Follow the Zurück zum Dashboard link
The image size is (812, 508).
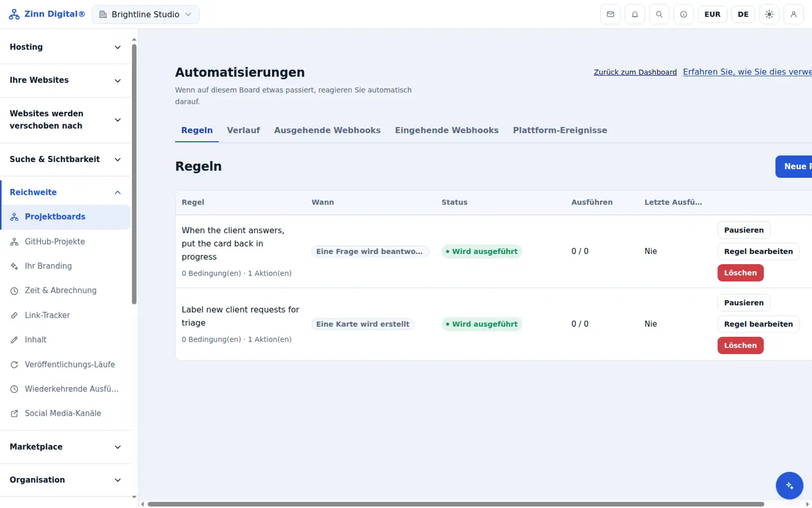(x=635, y=72)
